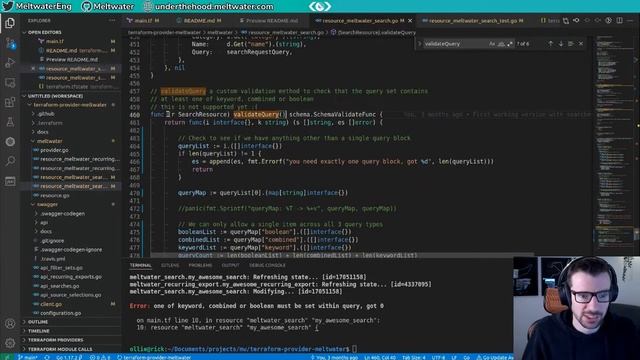Open the Testing flask view
The height and width of the screenshot is (360, 640).
pos(10,122)
